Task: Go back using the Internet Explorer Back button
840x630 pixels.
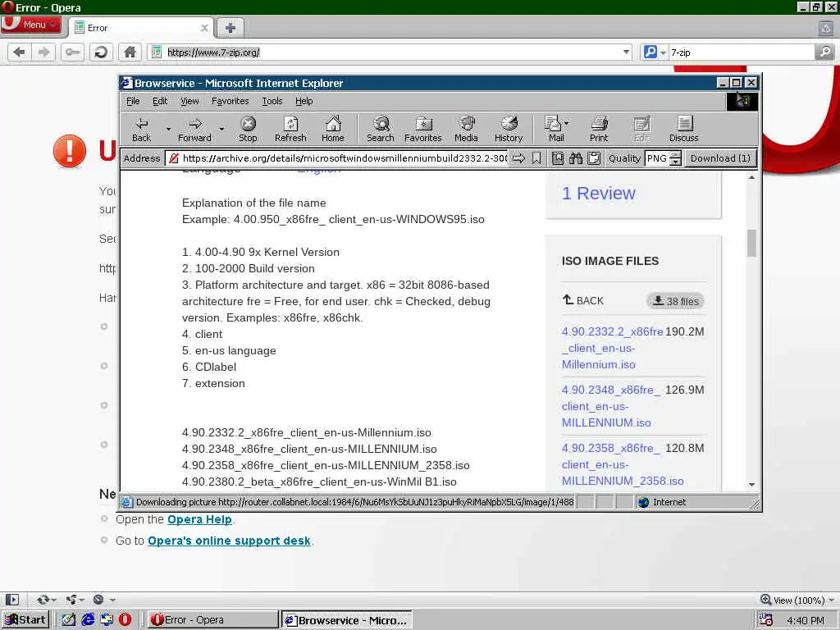Action: tap(141, 130)
